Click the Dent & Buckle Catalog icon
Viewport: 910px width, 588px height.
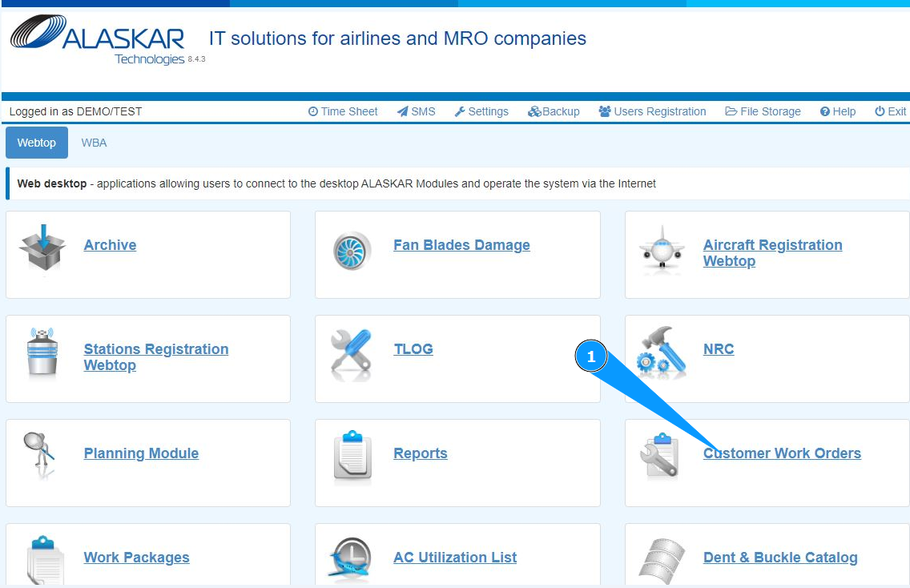coord(662,559)
